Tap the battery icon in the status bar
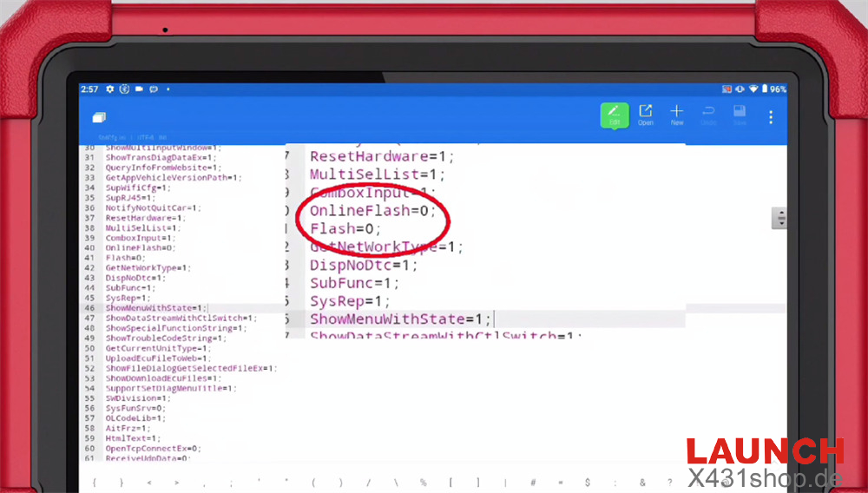The height and width of the screenshot is (493, 868). tap(764, 89)
